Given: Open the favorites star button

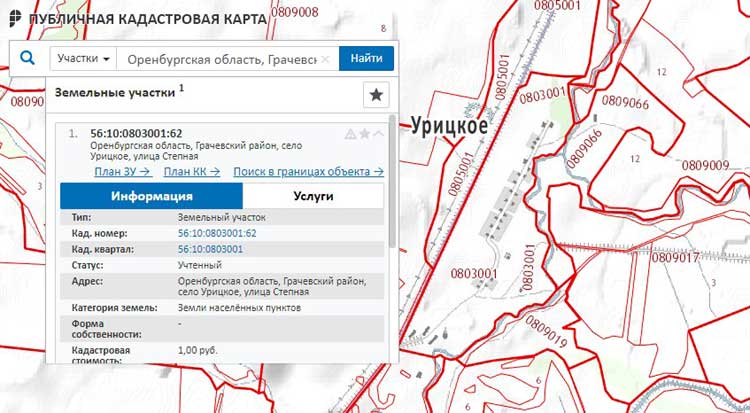Looking at the screenshot, I should pyautogui.click(x=376, y=95).
